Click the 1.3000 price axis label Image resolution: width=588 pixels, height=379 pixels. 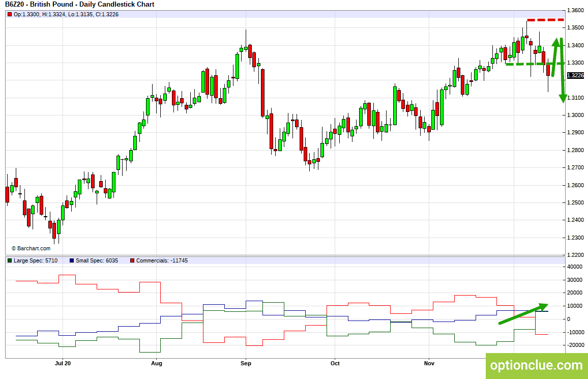pyautogui.click(x=575, y=115)
